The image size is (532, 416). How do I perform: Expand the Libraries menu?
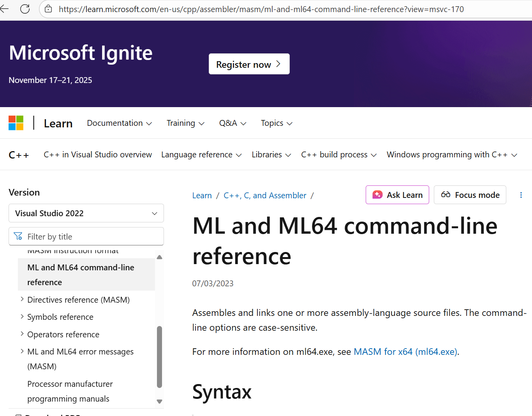click(x=271, y=155)
